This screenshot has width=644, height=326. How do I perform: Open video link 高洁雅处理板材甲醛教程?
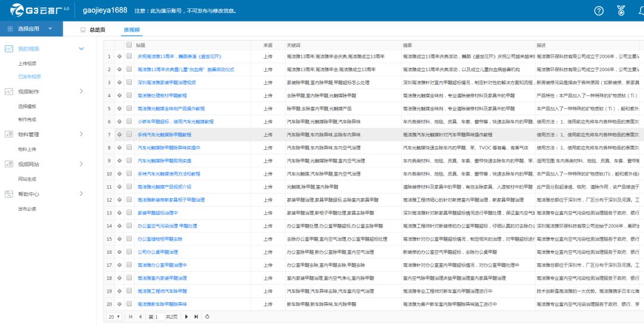tap(162, 96)
